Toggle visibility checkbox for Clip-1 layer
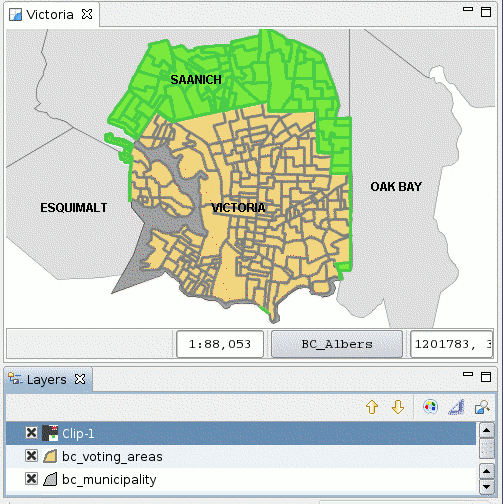503x504 pixels. click(31, 433)
